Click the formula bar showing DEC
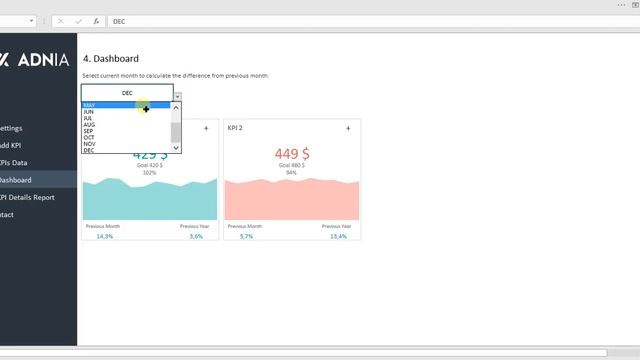Image resolution: width=640 pixels, height=360 pixels. [373, 21]
